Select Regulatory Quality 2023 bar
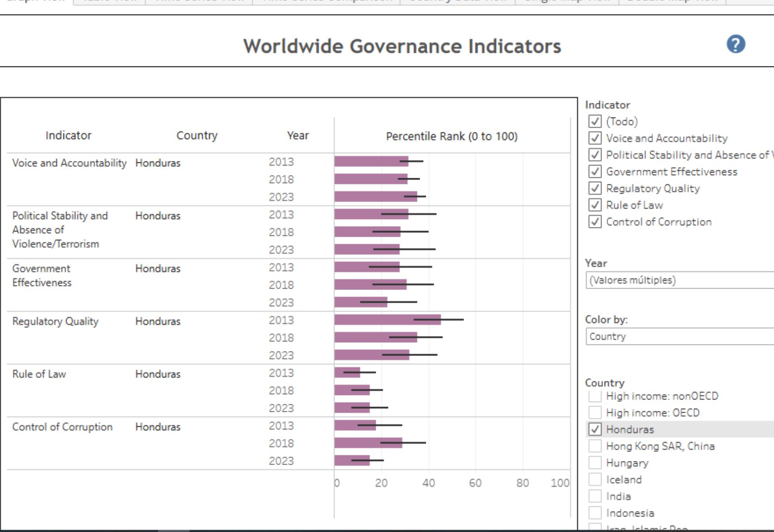The image size is (774, 532). click(x=372, y=355)
